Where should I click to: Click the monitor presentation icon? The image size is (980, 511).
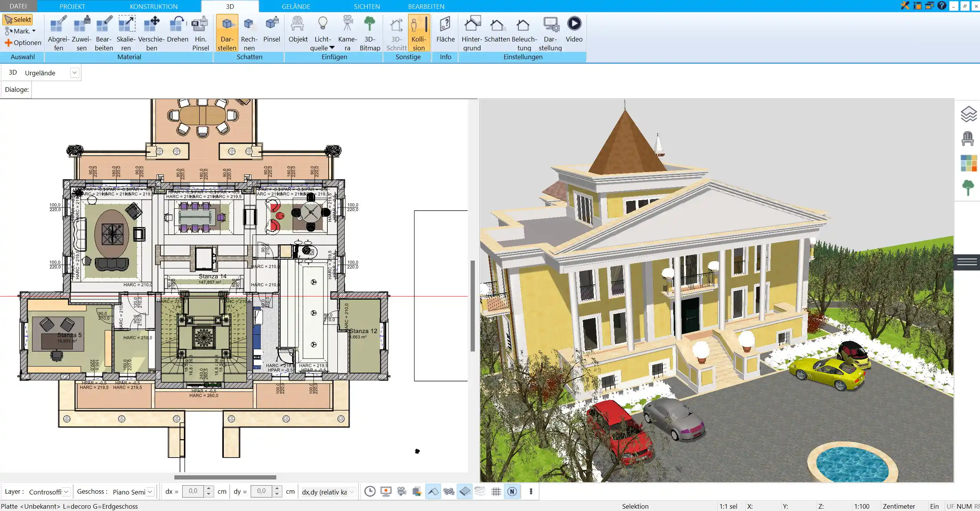click(x=386, y=491)
